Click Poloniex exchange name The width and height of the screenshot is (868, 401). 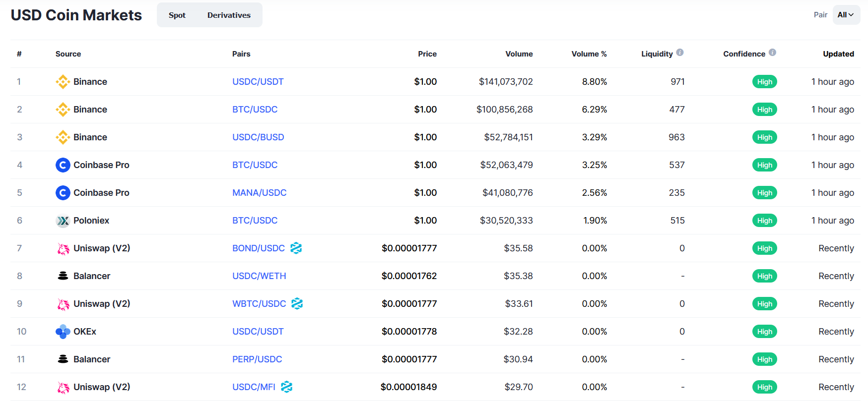click(x=91, y=221)
